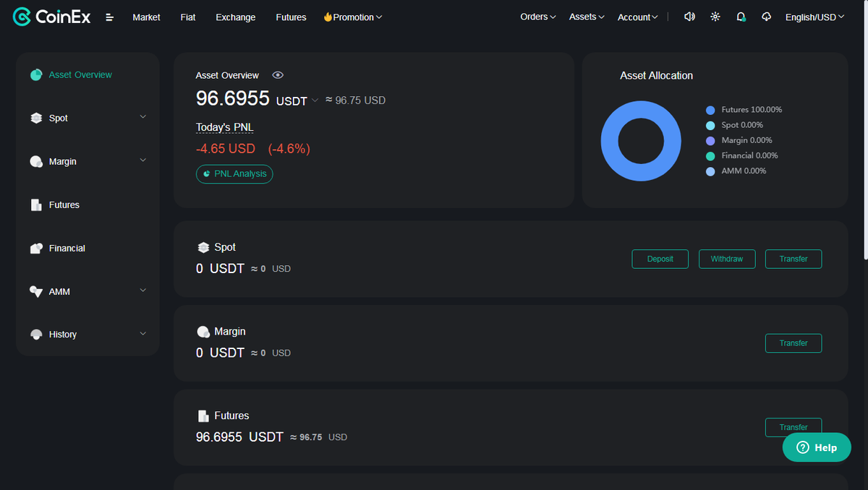Open notifications bell icon
The width and height of the screenshot is (868, 490).
point(741,17)
